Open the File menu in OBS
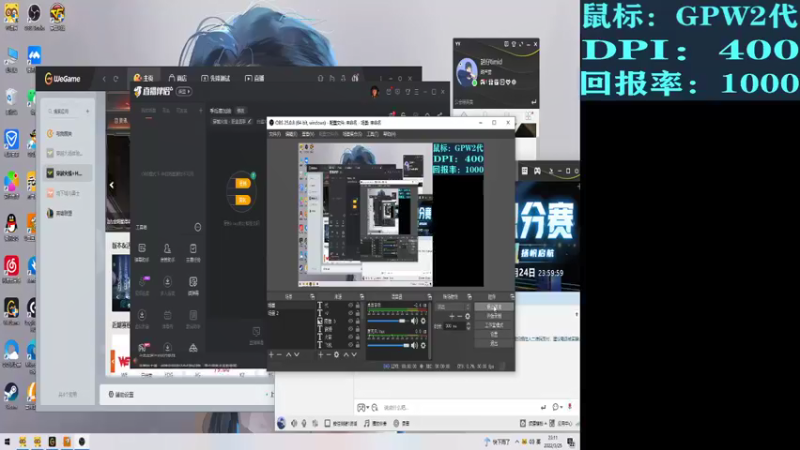 coord(274,134)
